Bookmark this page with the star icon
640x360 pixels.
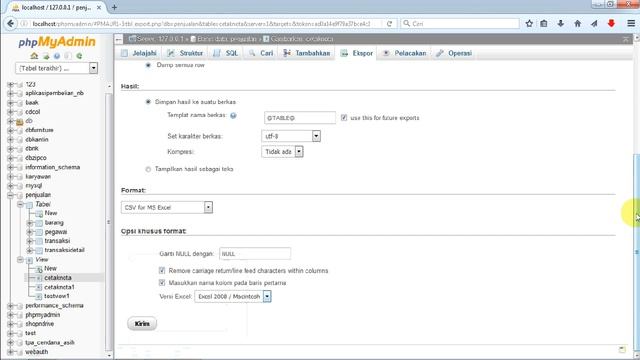coord(529,24)
